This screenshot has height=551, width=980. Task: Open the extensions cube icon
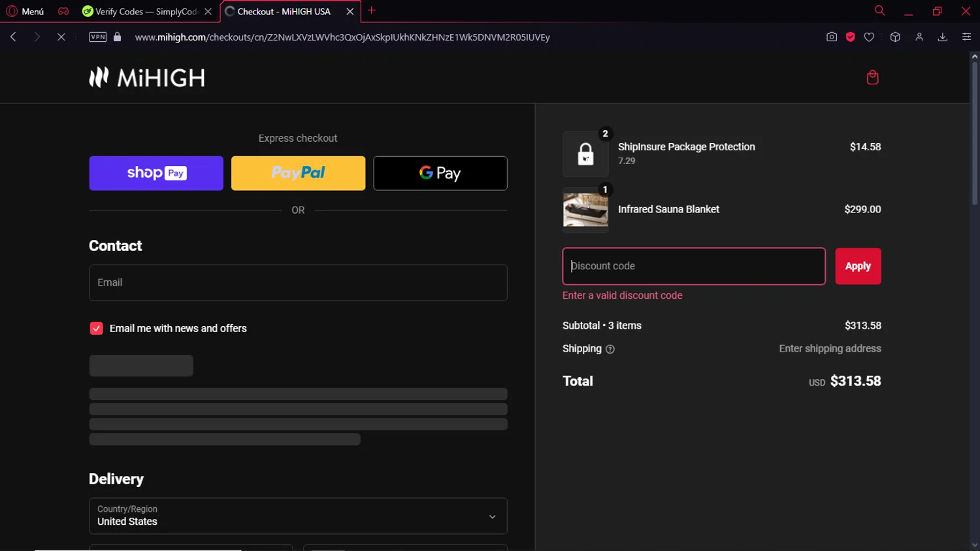(x=895, y=37)
